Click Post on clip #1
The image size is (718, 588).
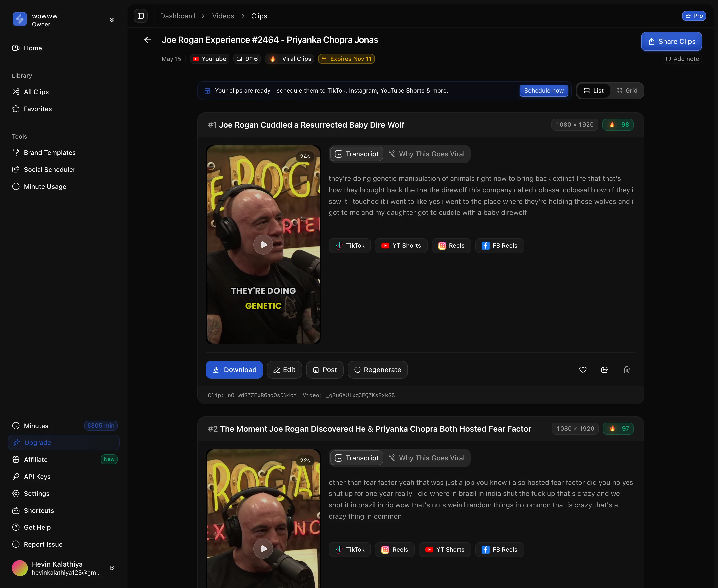(x=325, y=369)
